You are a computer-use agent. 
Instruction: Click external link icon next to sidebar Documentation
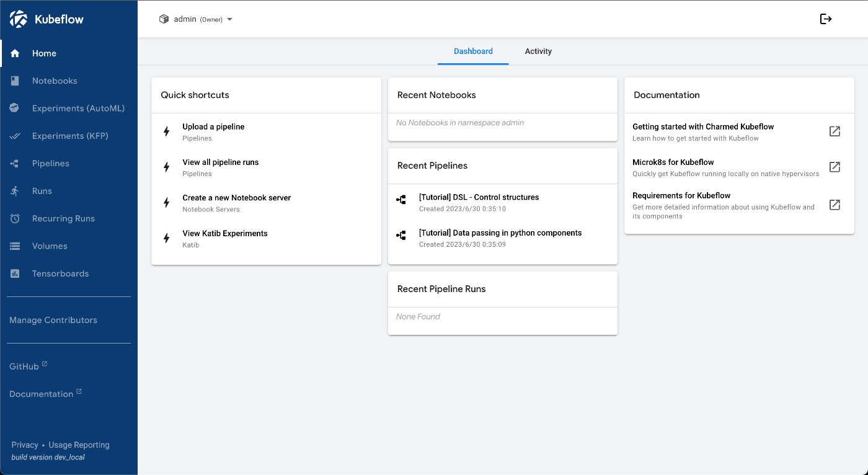coord(79,392)
